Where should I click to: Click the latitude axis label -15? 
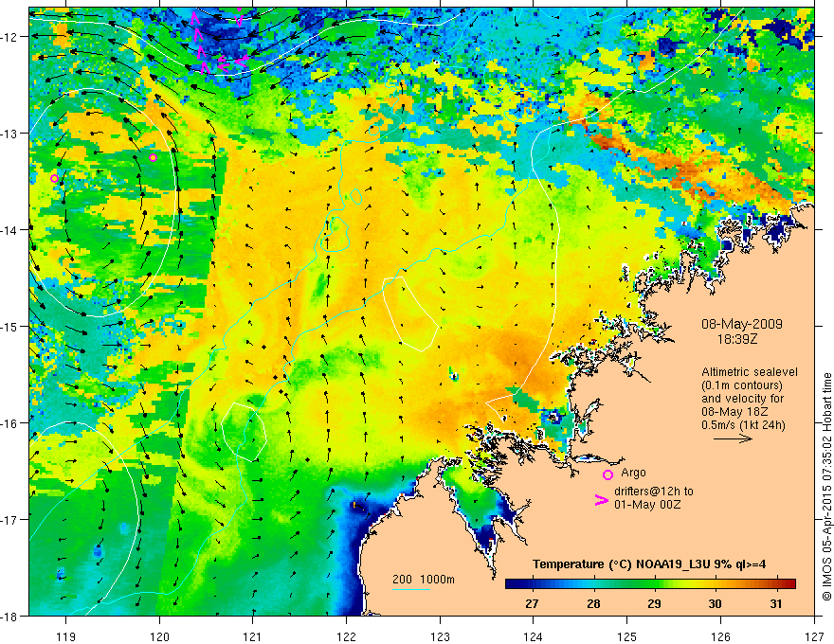(10, 326)
